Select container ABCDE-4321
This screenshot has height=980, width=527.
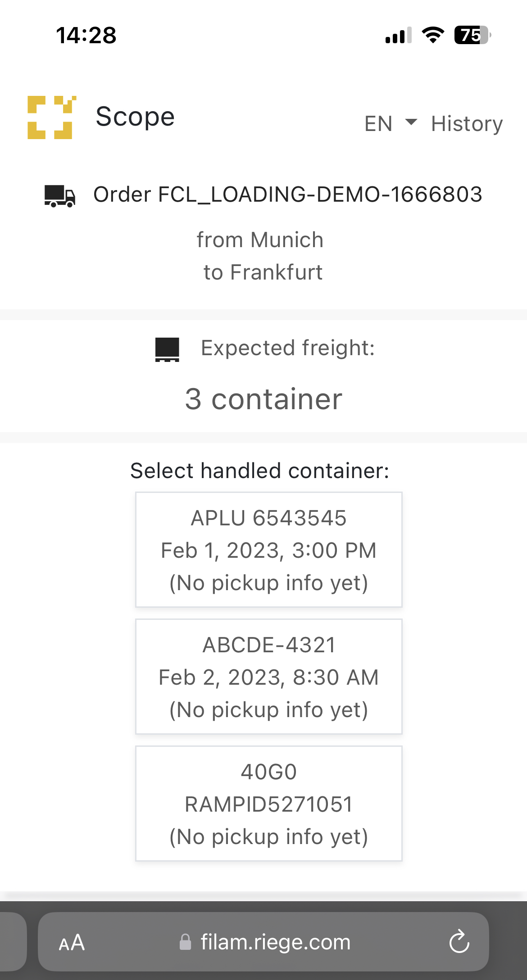pos(269,677)
